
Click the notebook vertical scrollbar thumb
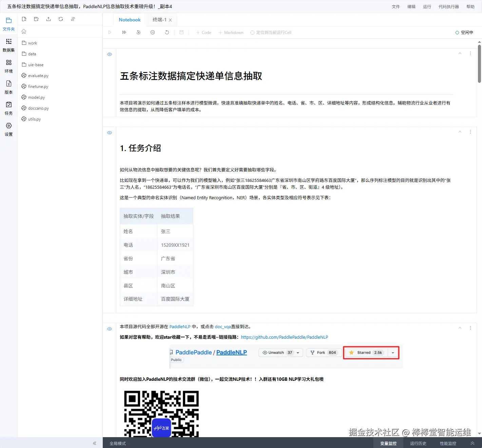point(479,63)
